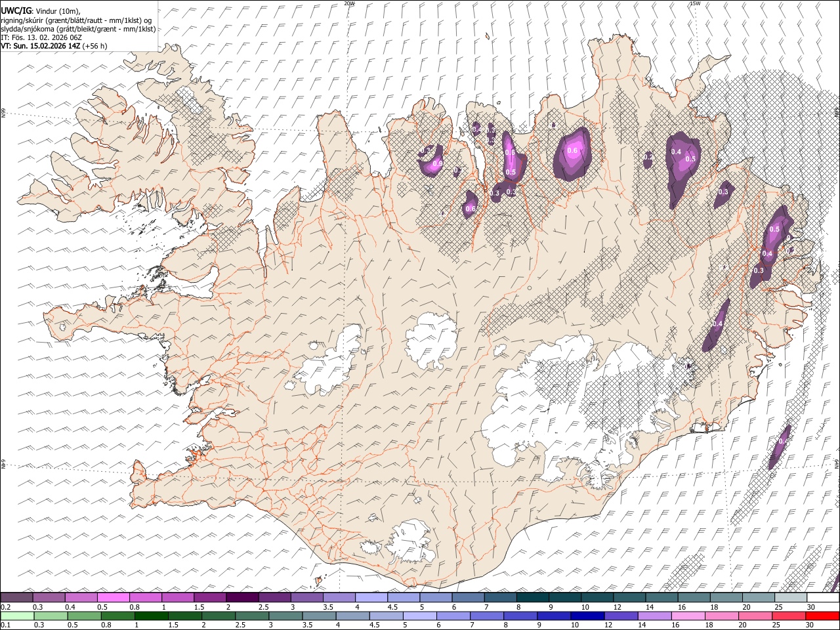Pick the medium purple swatch at snow scale 1.5
This screenshot has height=630, width=840.
210,597
